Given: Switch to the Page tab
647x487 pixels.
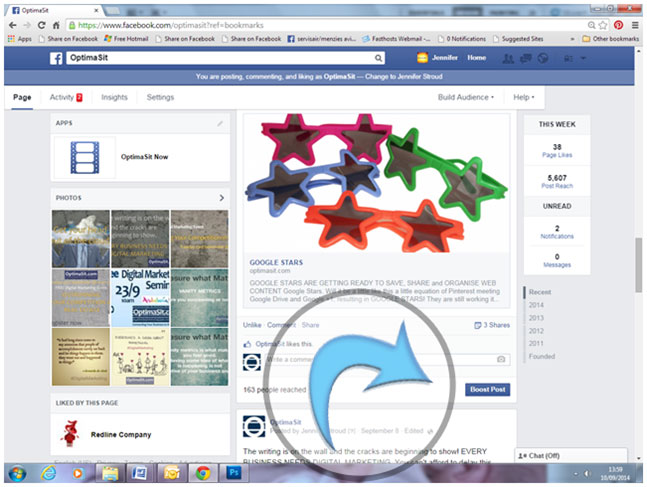Looking at the screenshot, I should tap(22, 97).
